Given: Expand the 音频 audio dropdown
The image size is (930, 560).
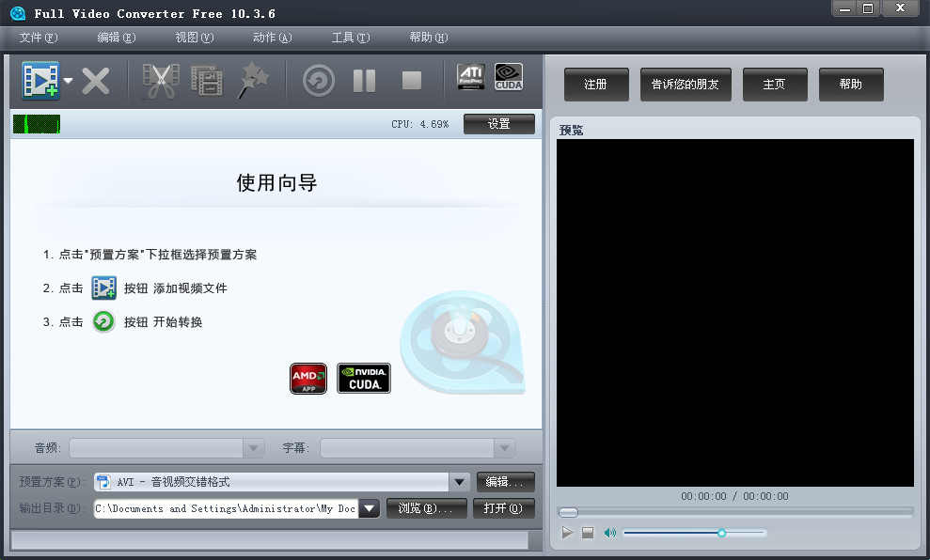Looking at the screenshot, I should [253, 448].
